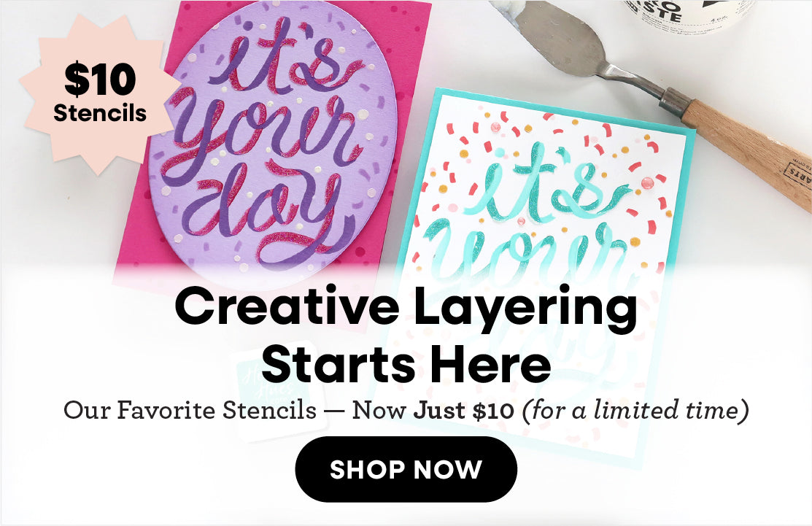Click the word Stencils inside the badge
Screen dimensions: 812x526
click(x=100, y=113)
